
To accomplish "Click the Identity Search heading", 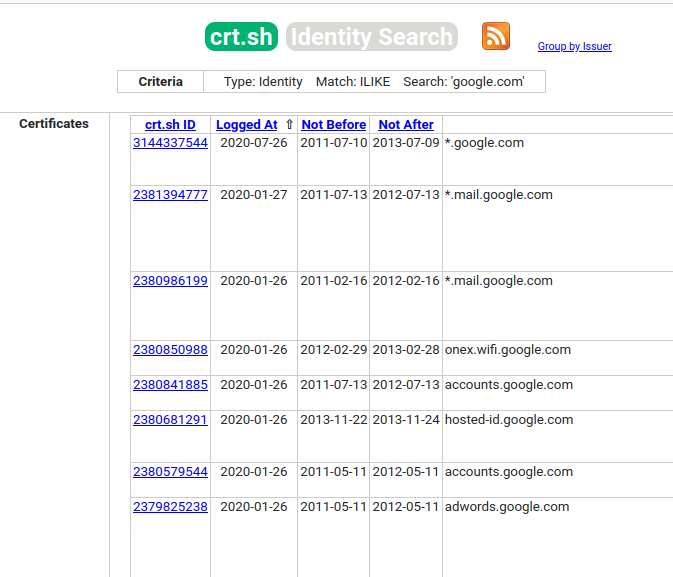I will pyautogui.click(x=372, y=36).
